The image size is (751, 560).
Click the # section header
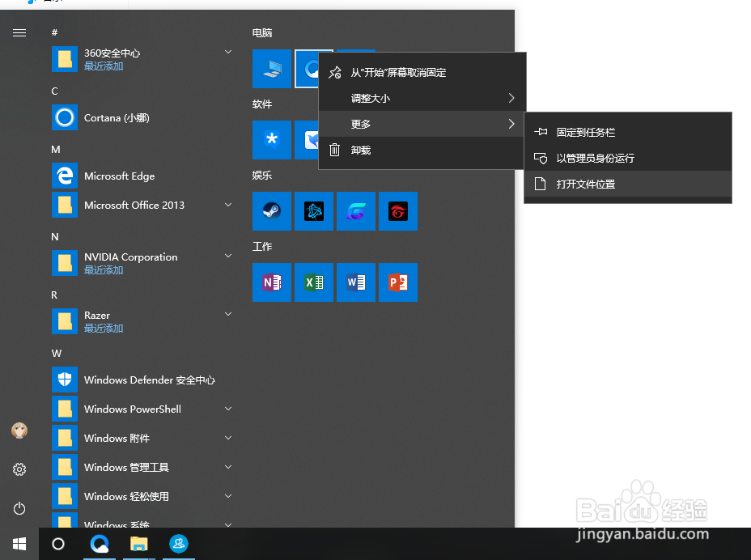(54, 32)
